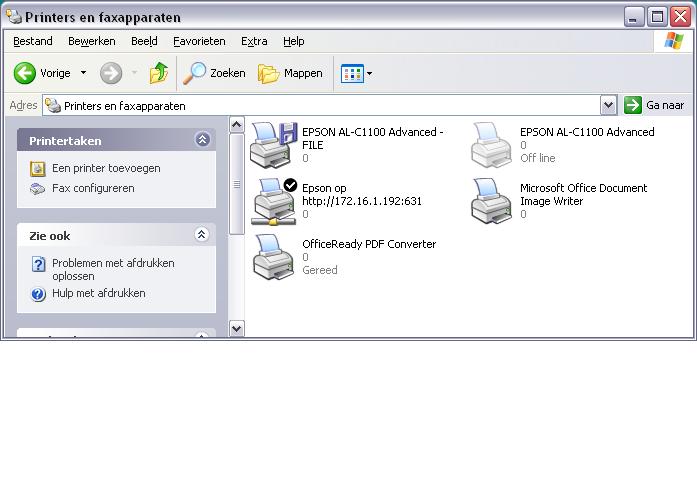This screenshot has width=697, height=480.
Task: Click the sidebar scroll down arrow
Action: pos(237,329)
